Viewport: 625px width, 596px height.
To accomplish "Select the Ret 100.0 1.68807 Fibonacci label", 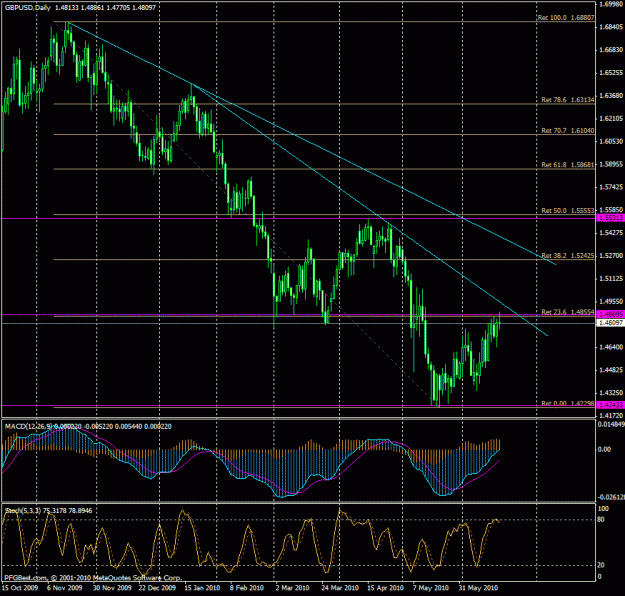I will [x=566, y=18].
